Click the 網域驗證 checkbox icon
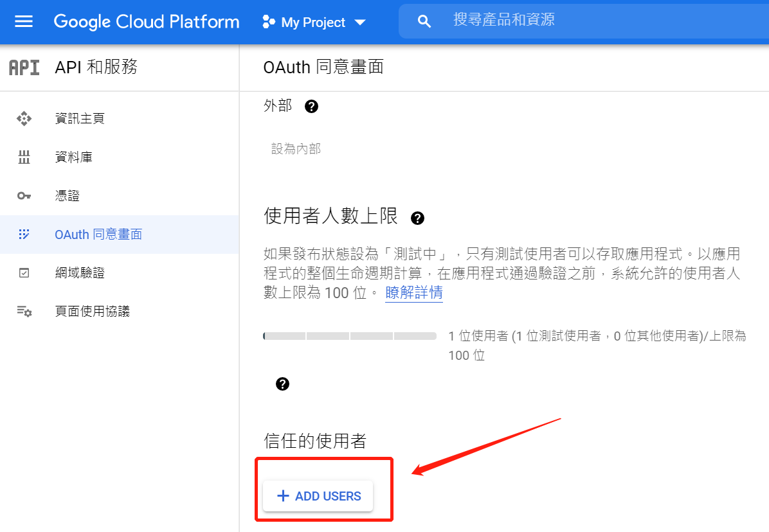Viewport: 769px width, 532px height. pyautogui.click(x=24, y=273)
